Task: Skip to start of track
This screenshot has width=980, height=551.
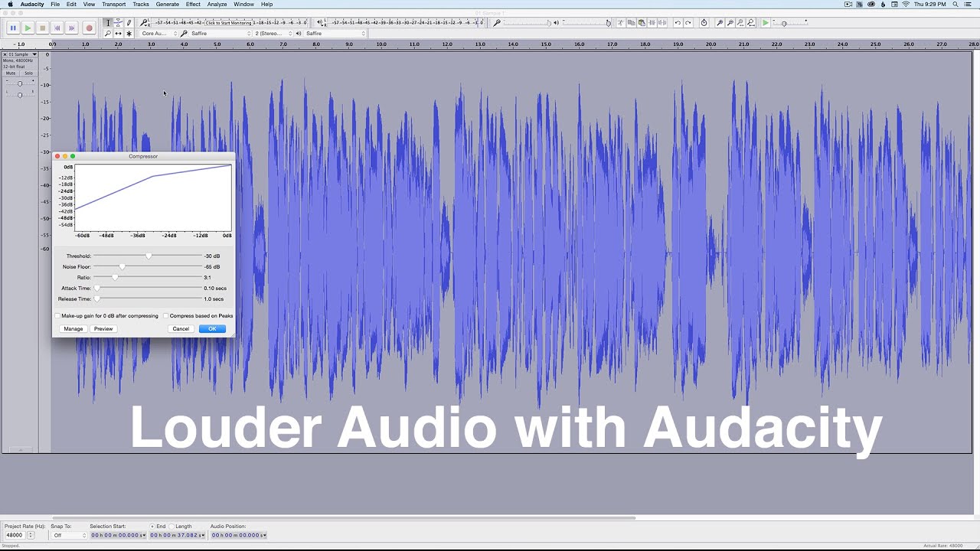Action: [x=57, y=28]
